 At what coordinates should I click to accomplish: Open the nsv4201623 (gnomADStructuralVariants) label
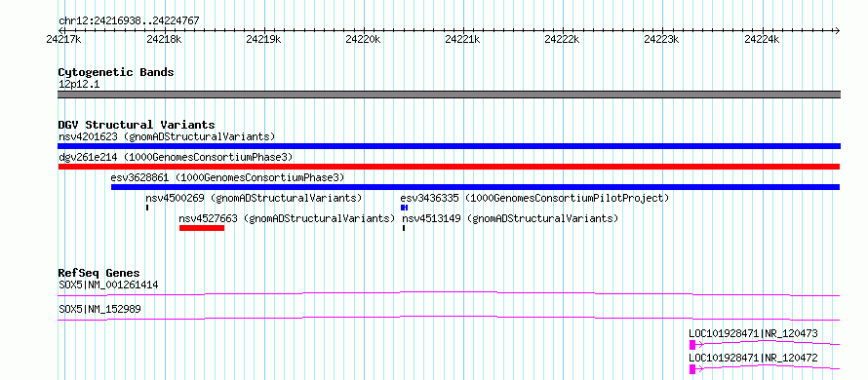tap(167, 136)
